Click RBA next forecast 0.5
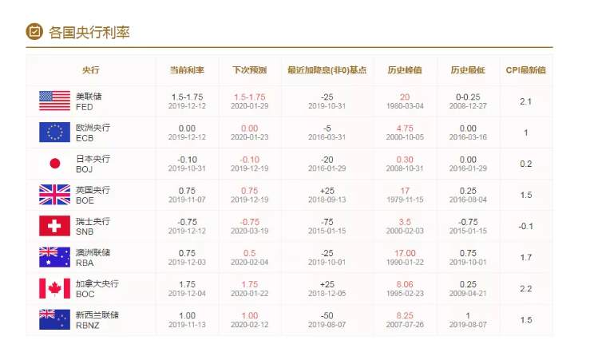This screenshot has width=590, height=364. (x=249, y=253)
